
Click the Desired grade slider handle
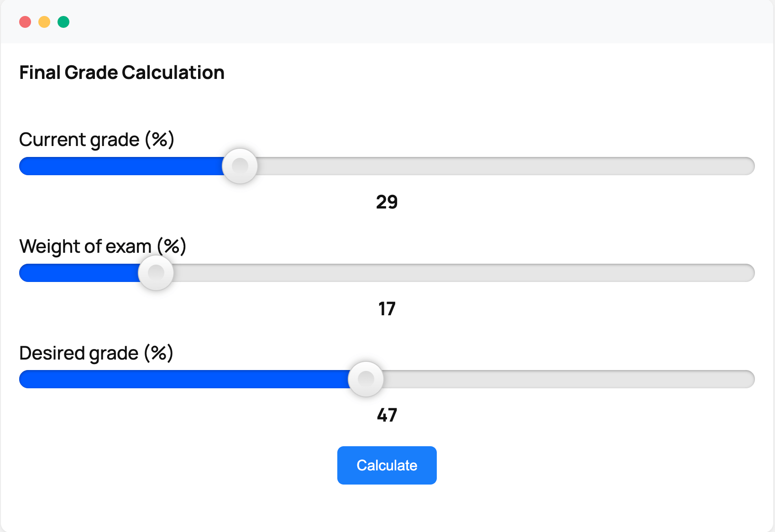[366, 379]
